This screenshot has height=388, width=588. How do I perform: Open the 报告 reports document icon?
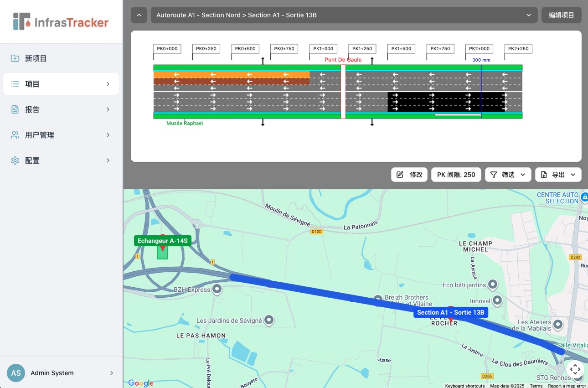click(x=15, y=109)
